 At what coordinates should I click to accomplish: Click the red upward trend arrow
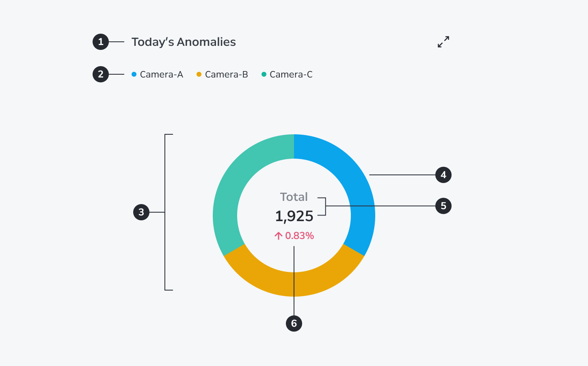click(x=278, y=236)
